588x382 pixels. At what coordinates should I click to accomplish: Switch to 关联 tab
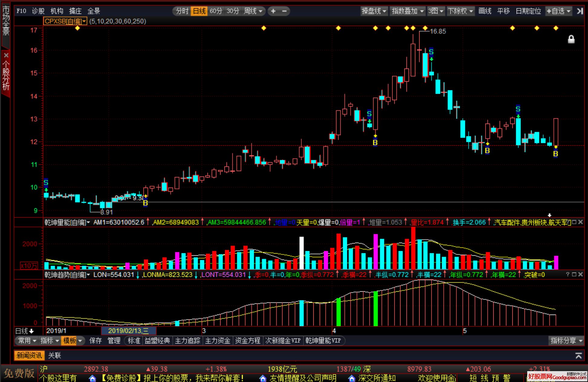55,355
